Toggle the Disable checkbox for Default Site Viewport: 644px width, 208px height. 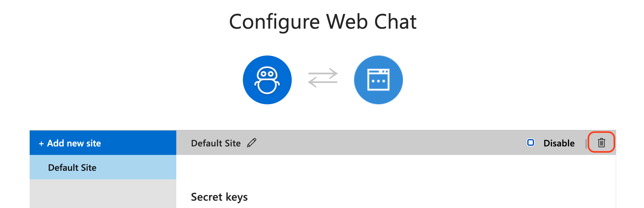[531, 142]
